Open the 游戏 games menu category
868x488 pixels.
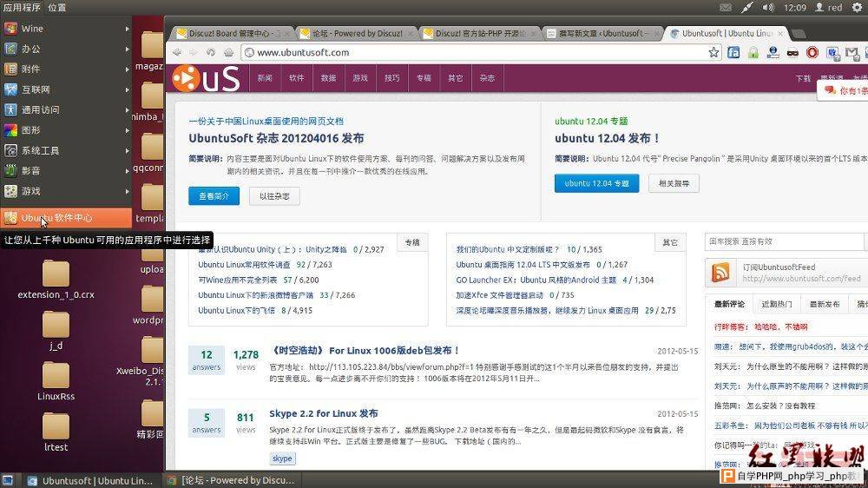(x=66, y=191)
